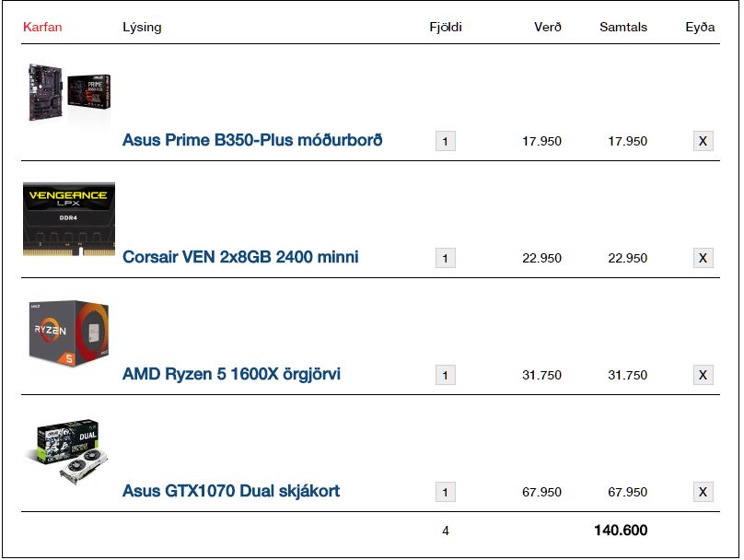Click the 140.600 cart total amount
The image size is (744, 560).
pyautogui.click(x=621, y=531)
